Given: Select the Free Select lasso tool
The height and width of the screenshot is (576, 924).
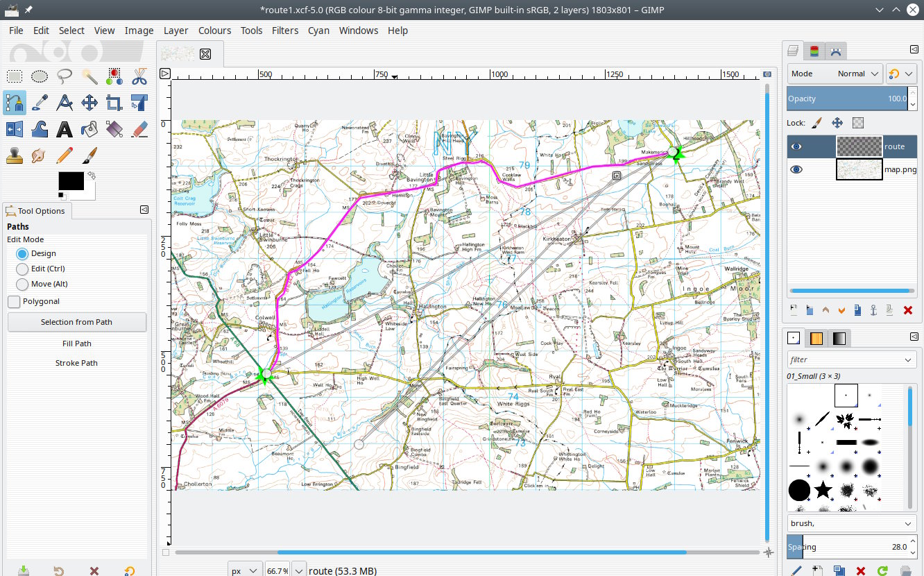Looking at the screenshot, I should (x=65, y=76).
